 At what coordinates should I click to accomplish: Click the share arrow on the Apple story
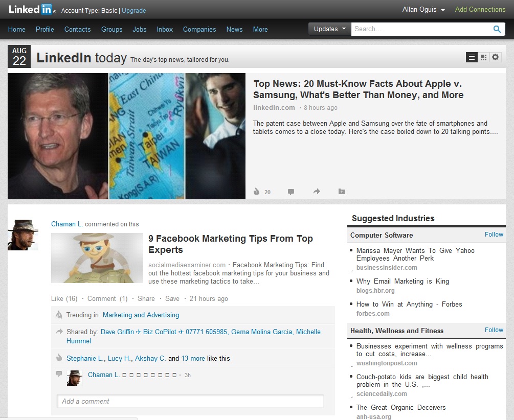point(317,191)
